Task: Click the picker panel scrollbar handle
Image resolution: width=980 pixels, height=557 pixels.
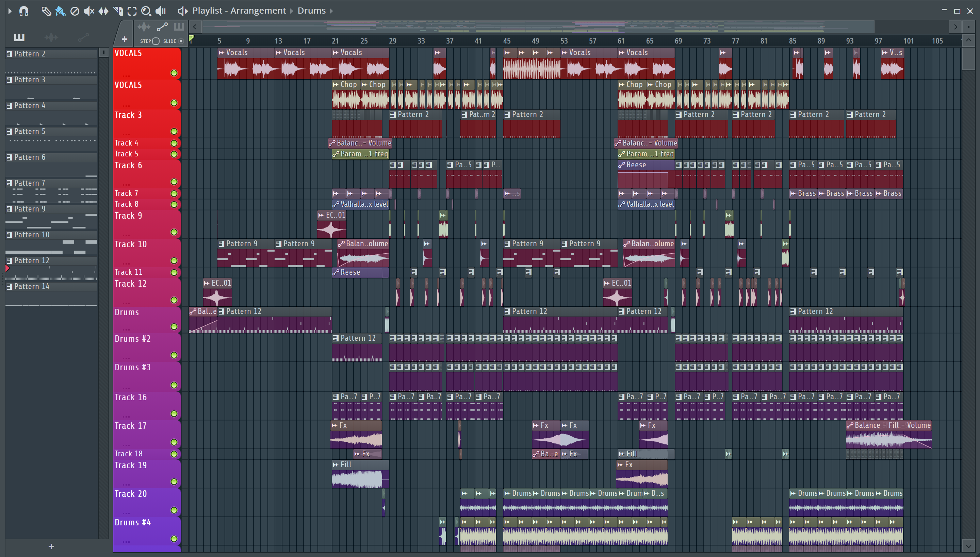Action: click(x=103, y=52)
